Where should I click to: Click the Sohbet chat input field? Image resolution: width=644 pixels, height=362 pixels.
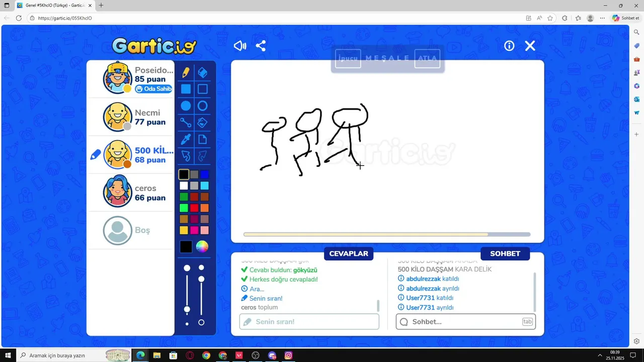(x=466, y=322)
